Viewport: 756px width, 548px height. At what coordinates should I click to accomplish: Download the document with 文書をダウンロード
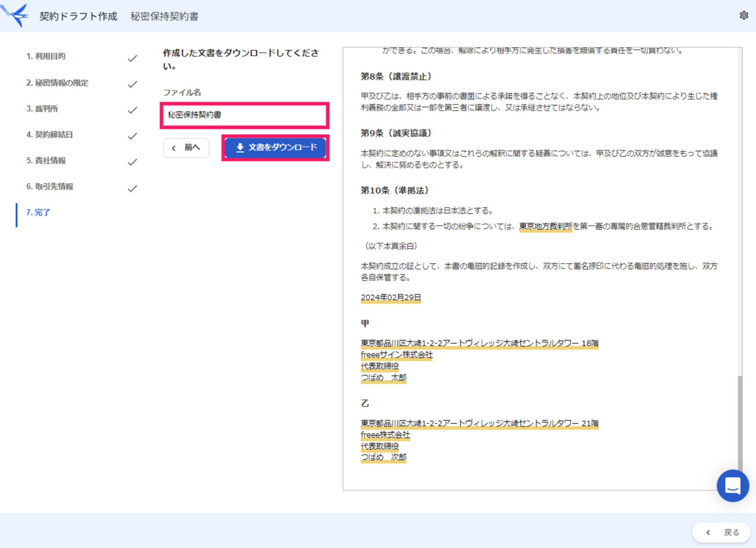pyautogui.click(x=275, y=148)
